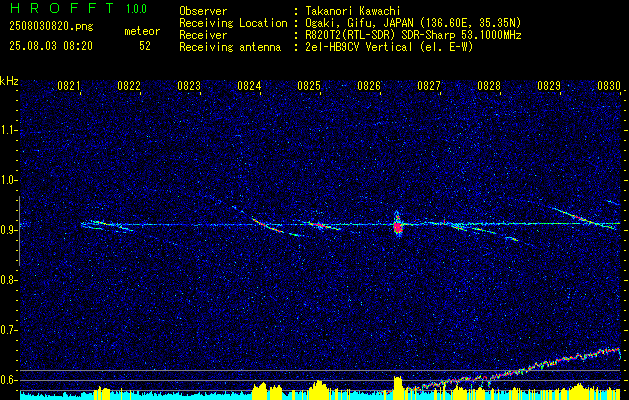The image size is (629, 400).
Task: Click timestamp 25.08.03 08:20
Action: point(51,46)
